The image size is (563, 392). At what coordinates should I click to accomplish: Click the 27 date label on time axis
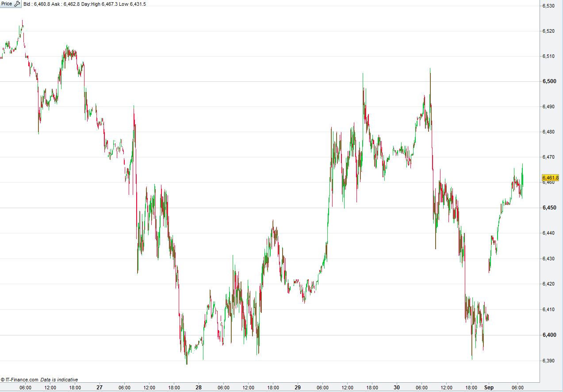click(x=100, y=388)
